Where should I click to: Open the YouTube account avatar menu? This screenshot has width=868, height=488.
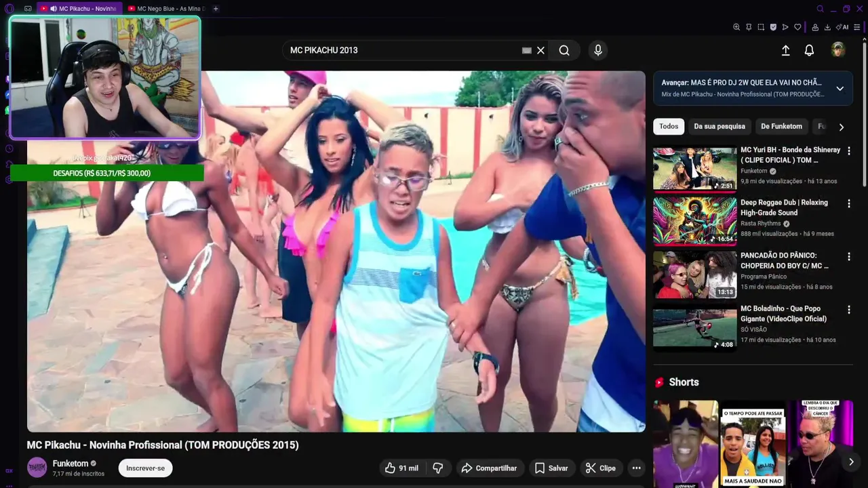pyautogui.click(x=838, y=49)
